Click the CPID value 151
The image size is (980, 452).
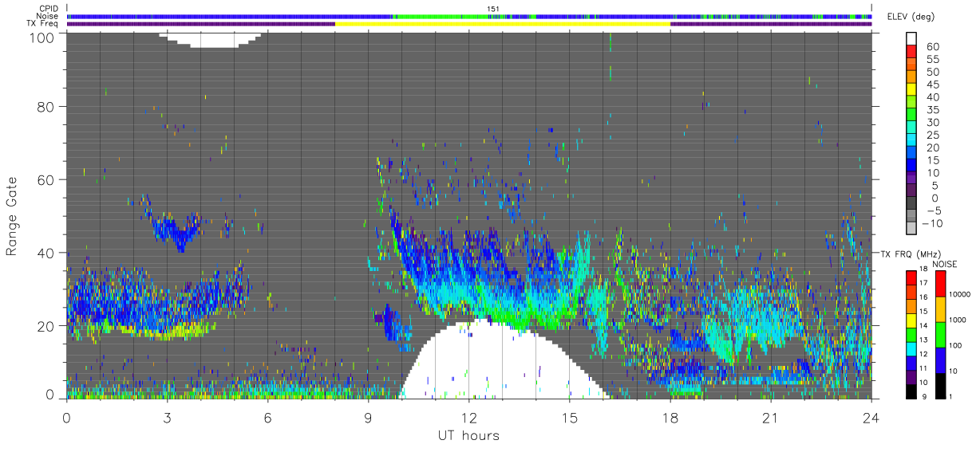point(493,9)
